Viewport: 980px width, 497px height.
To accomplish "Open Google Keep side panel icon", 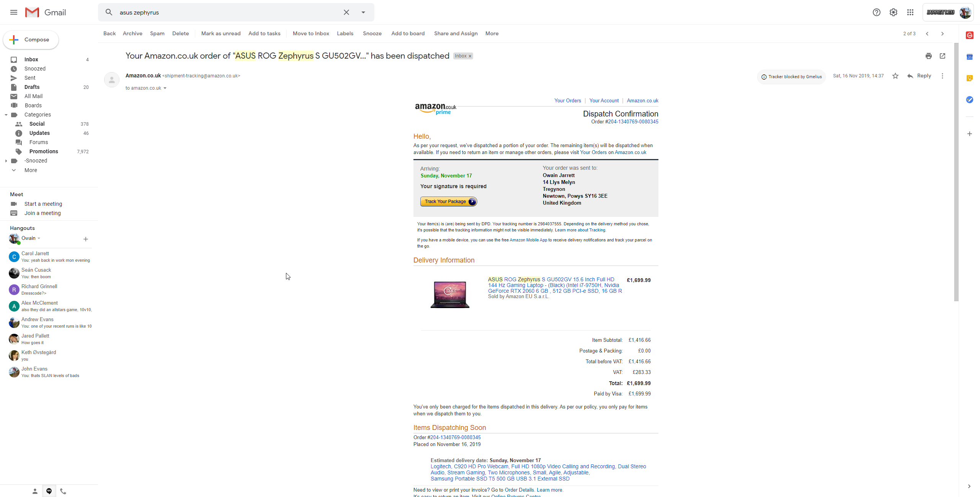I will click(970, 78).
